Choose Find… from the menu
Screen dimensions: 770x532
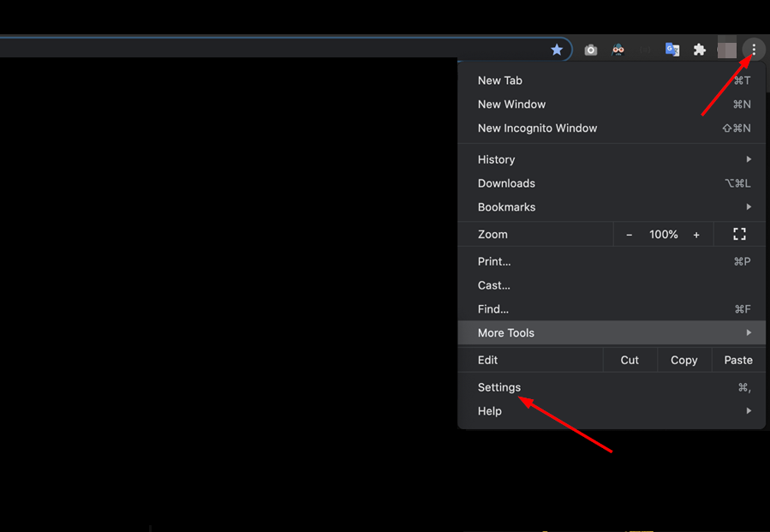612,309
